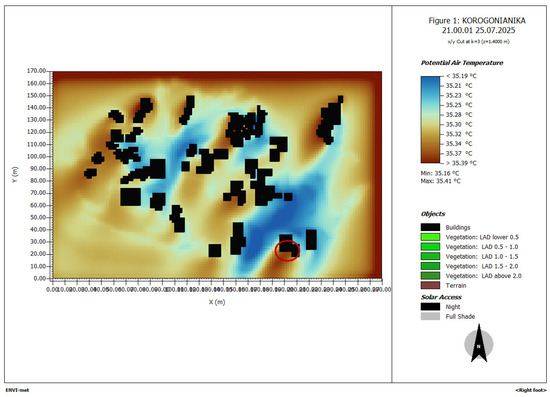Image resolution: width=550 pixels, height=397 pixels.
Task: Click the Buildings black legend swatch
Action: 430,227
